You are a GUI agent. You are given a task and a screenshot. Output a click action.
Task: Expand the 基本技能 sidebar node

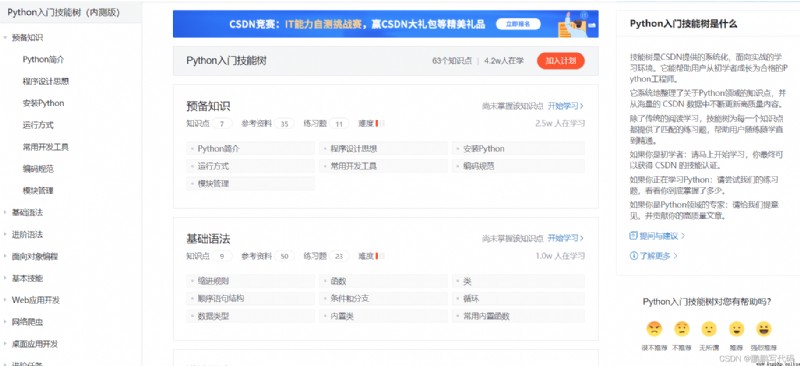tap(5, 279)
